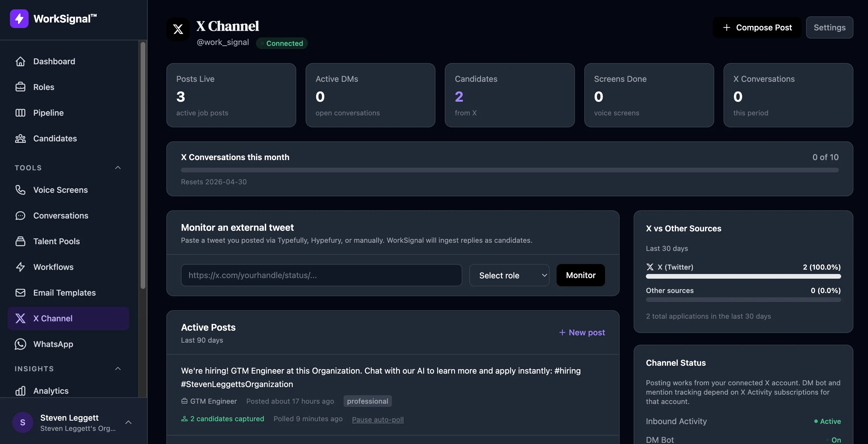The width and height of the screenshot is (868, 444).
Task: Click the Candidates from X stat card
Action: [510, 95]
